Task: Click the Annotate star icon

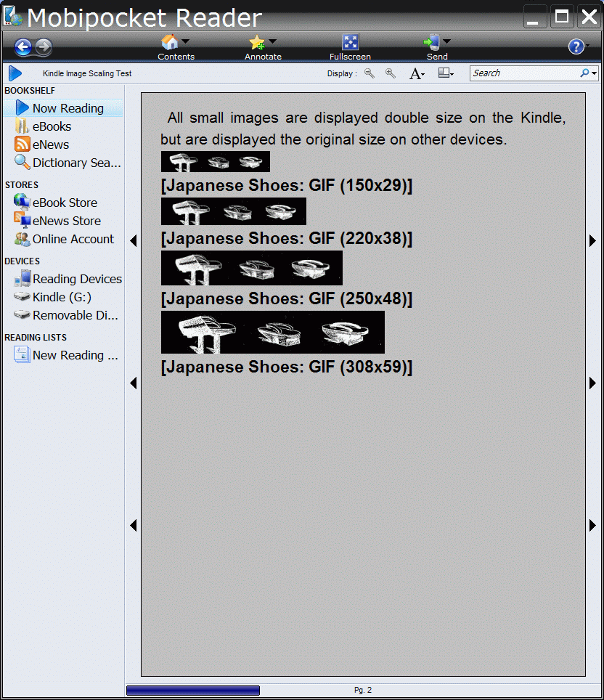Action: click(257, 42)
